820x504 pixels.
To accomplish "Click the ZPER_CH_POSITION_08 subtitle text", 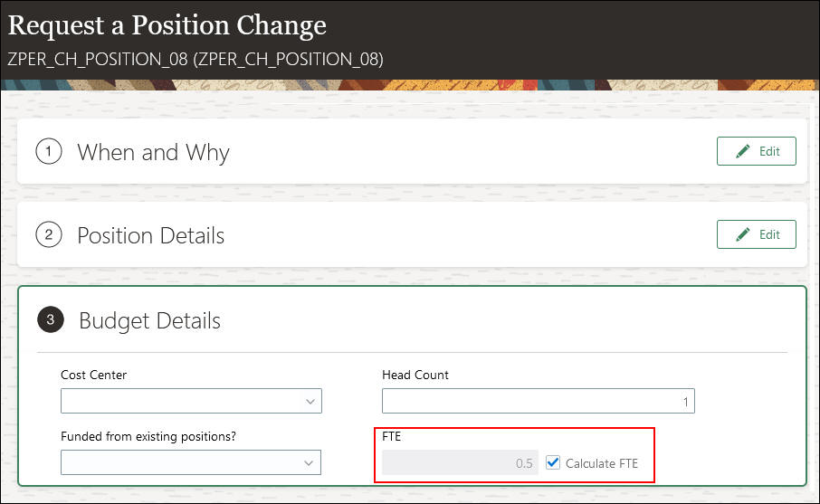I will tap(195, 60).
